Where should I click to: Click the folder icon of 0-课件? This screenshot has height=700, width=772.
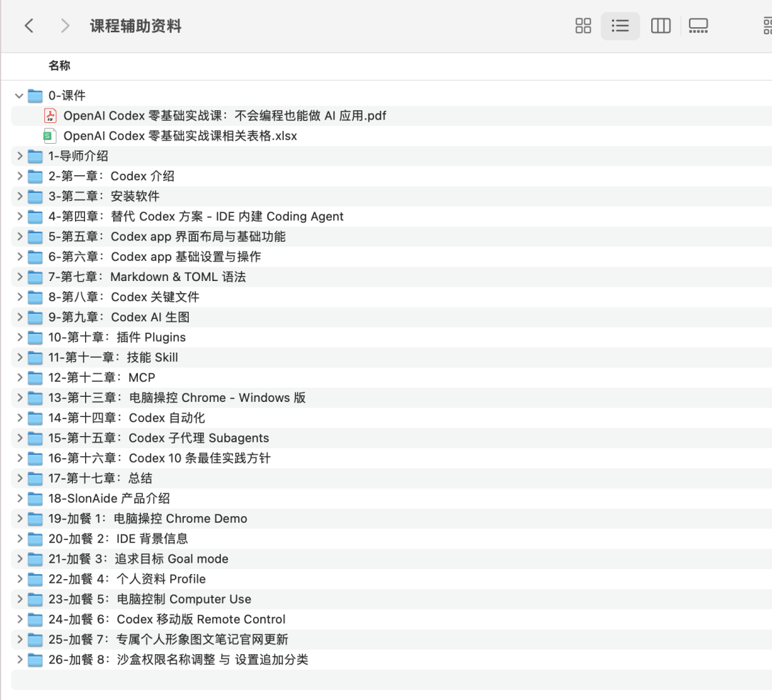tap(35, 96)
